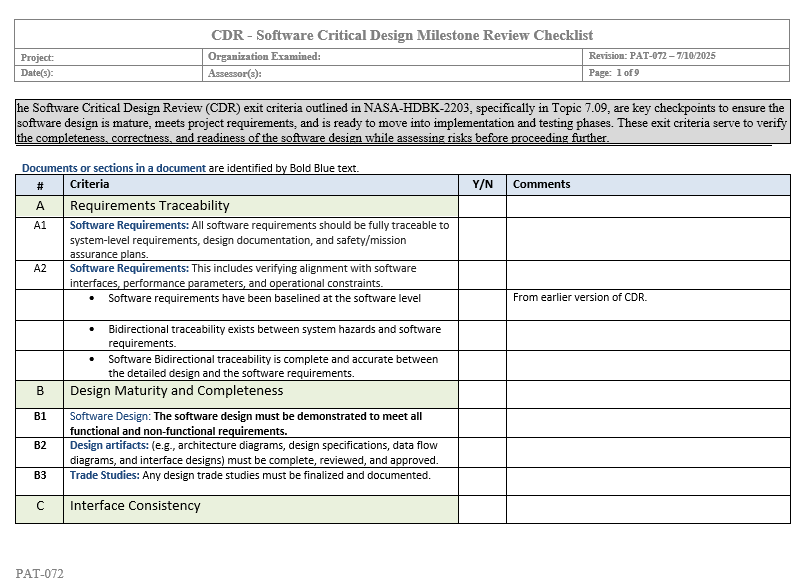Image resolution: width=802 pixels, height=588 pixels.
Task: Click the 'Page: 1 of 9' cell
Action: 687,73
